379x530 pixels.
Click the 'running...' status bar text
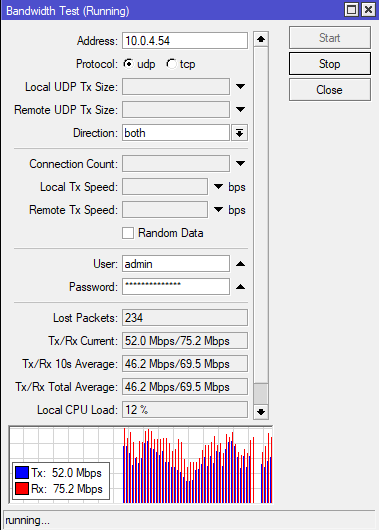coord(28,520)
